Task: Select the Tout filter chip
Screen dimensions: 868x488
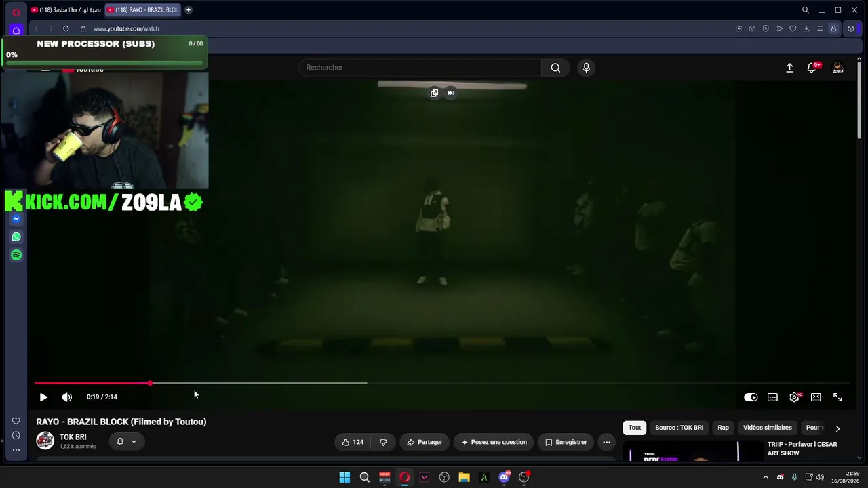Action: pos(635,428)
